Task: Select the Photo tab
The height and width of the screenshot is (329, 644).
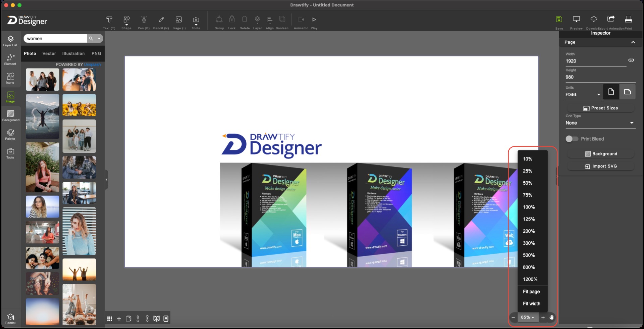Action: 30,54
